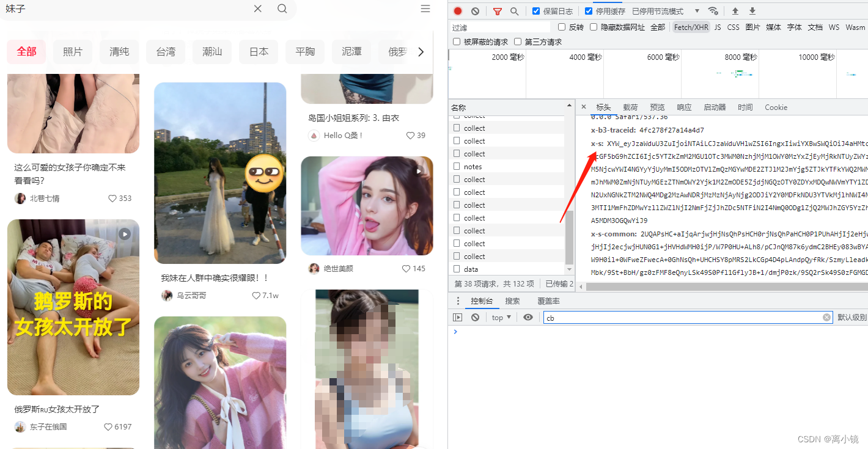Import HAR file with upload arrow
Image resolution: width=868 pixels, height=449 pixels.
[x=735, y=10]
